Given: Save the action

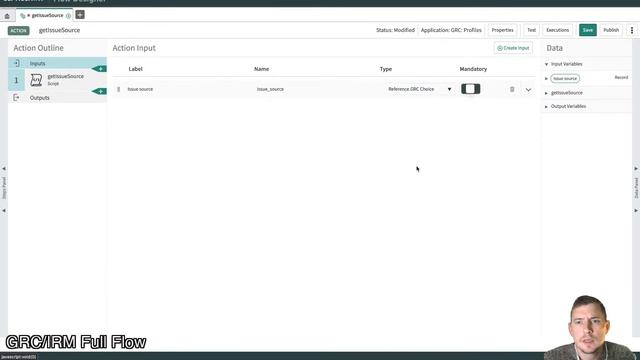Looking at the screenshot, I should (x=587, y=30).
